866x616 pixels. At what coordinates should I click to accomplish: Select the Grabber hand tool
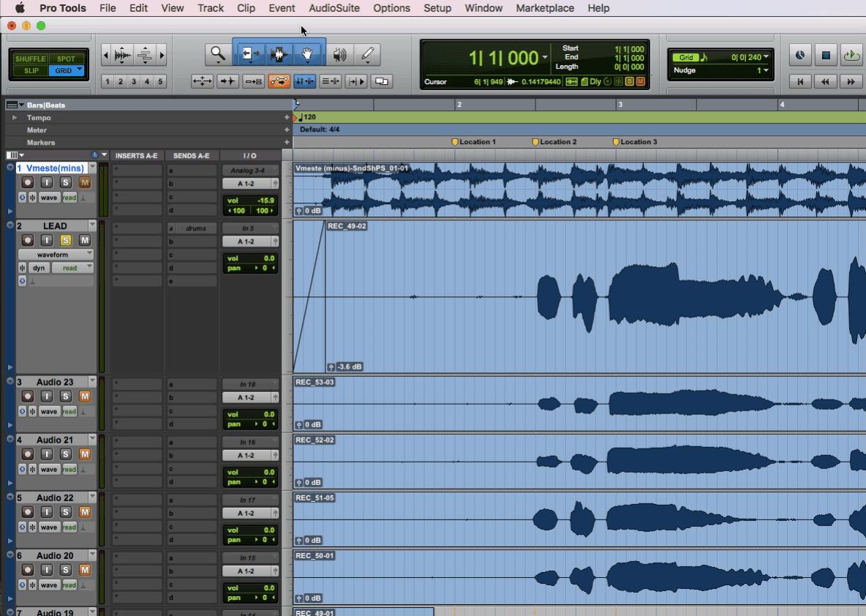coord(307,54)
